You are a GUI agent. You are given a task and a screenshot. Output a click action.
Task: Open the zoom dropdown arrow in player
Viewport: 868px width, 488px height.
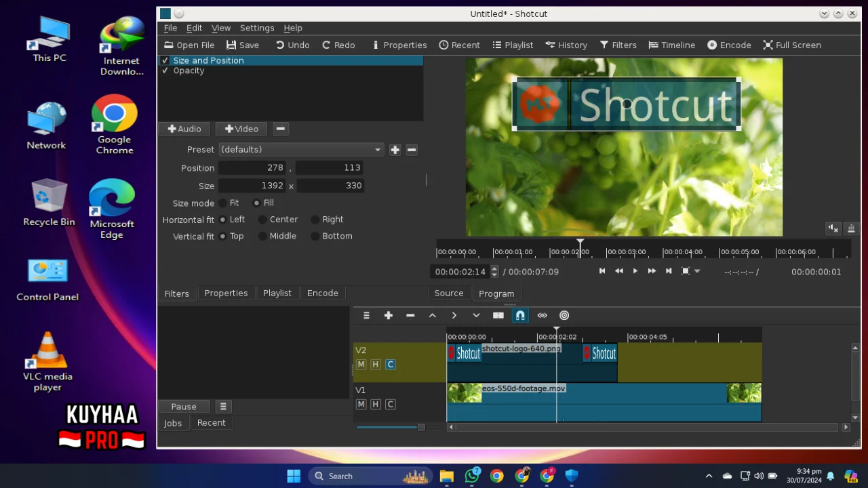(x=697, y=271)
